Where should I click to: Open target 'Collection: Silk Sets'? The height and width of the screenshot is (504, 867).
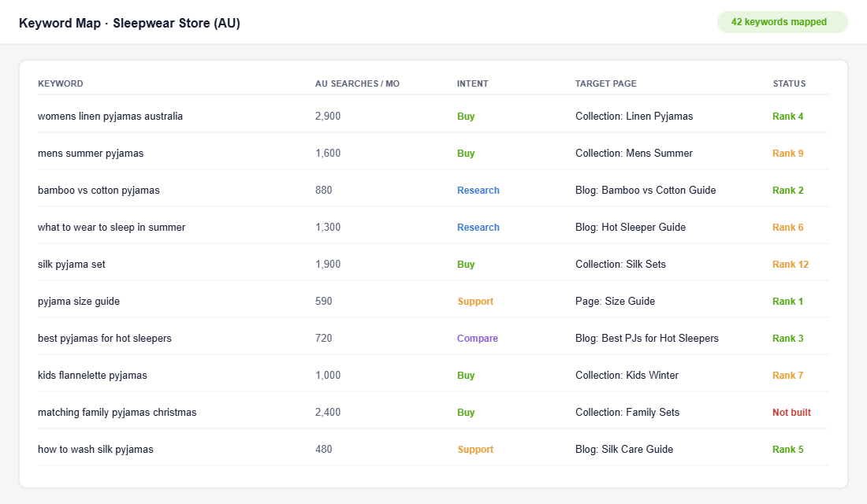coord(620,264)
